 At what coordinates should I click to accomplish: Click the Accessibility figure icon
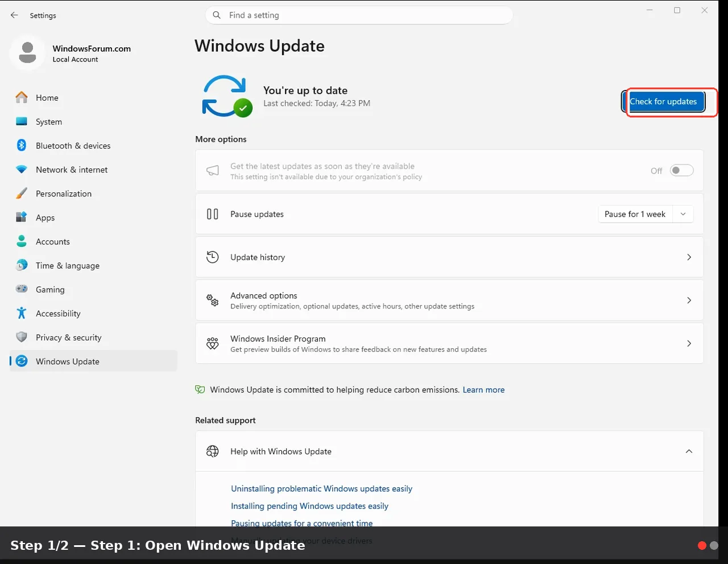[22, 313]
